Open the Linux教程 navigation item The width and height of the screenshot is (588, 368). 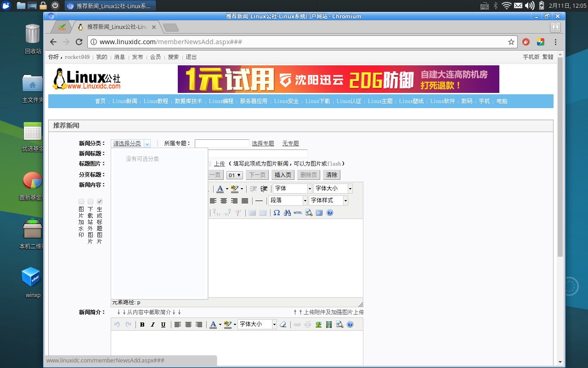point(156,101)
